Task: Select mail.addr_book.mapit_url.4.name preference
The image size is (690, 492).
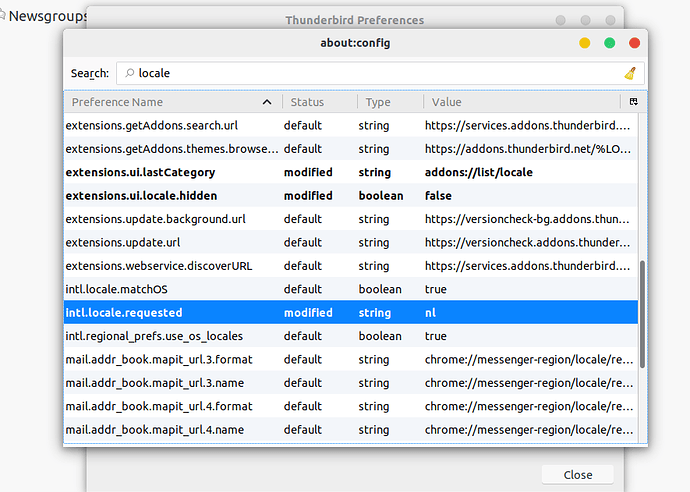Action: 351,429
